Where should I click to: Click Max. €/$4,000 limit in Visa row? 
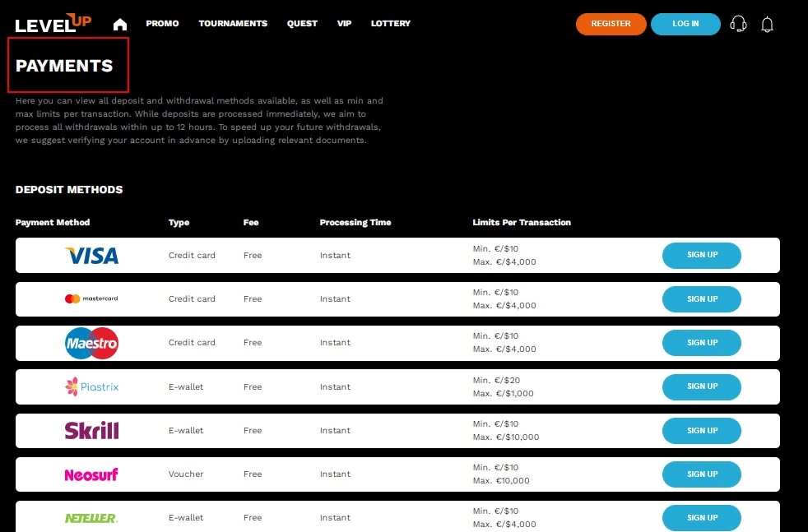pyautogui.click(x=504, y=262)
